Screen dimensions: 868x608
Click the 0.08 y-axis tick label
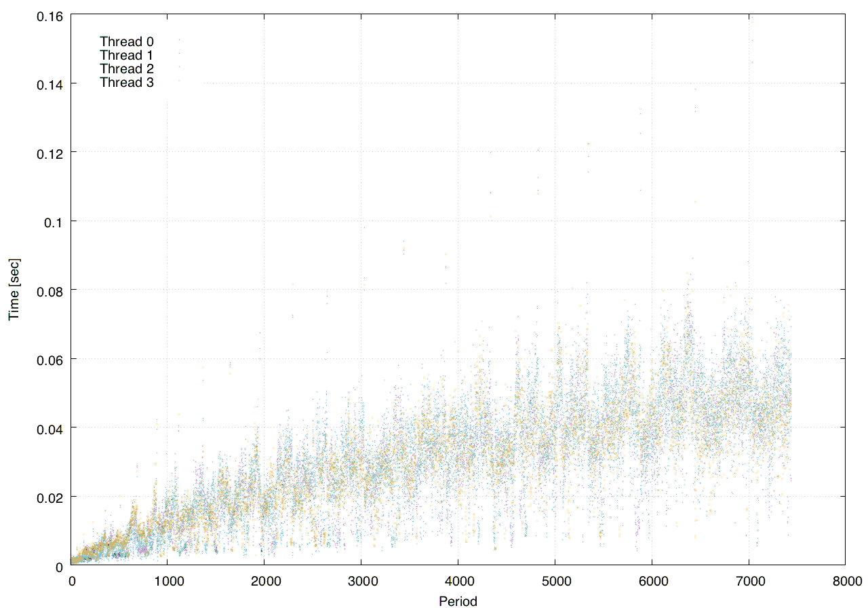tap(50, 290)
